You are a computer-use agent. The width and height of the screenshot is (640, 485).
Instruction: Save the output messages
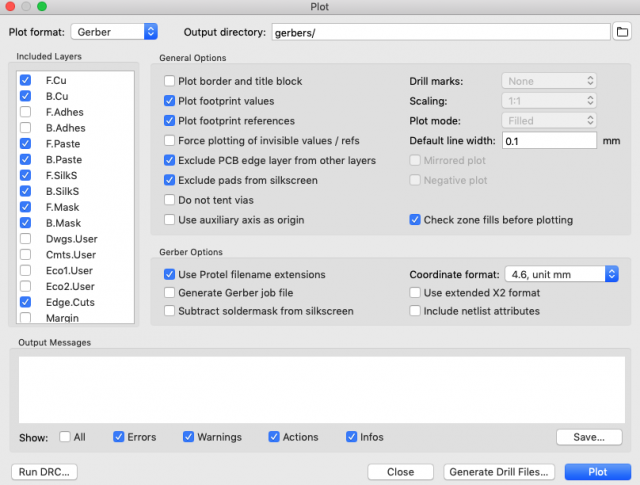tap(589, 437)
